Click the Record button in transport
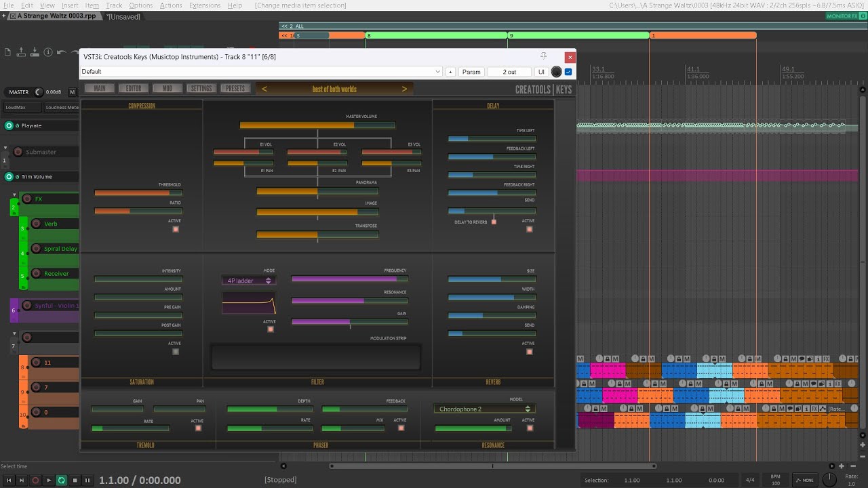The image size is (868, 488). 35,480
